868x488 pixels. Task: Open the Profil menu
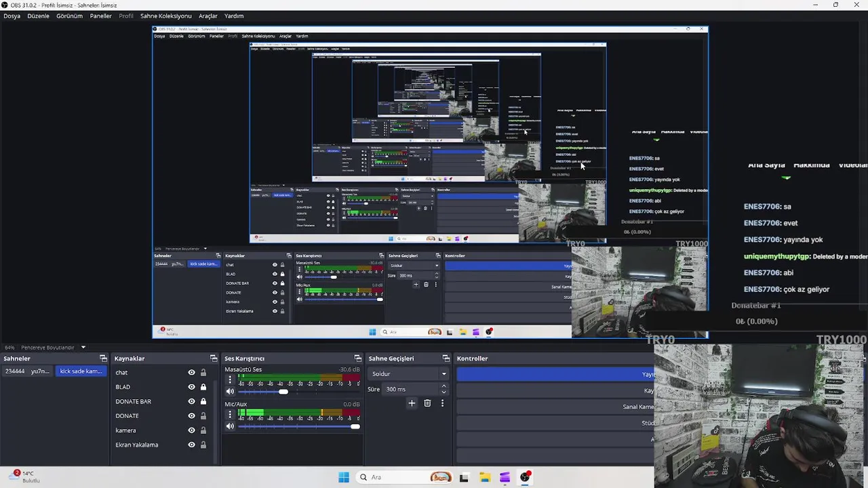[x=126, y=16]
